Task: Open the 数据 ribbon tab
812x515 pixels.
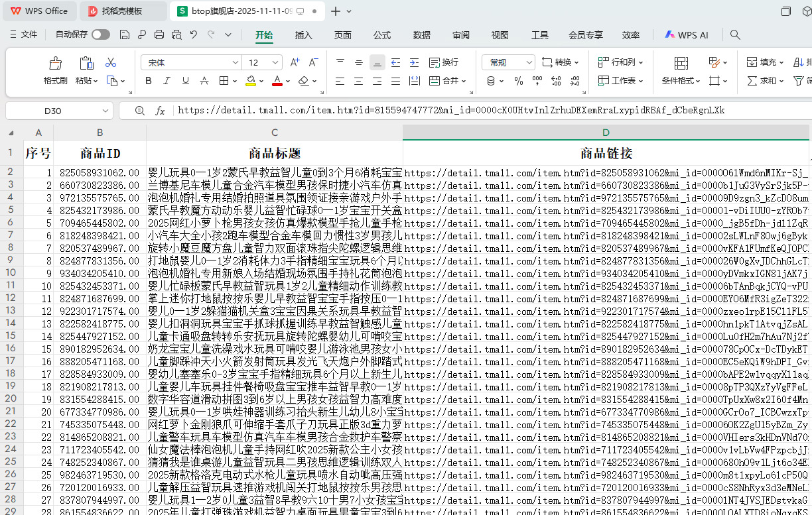Action: [x=421, y=35]
